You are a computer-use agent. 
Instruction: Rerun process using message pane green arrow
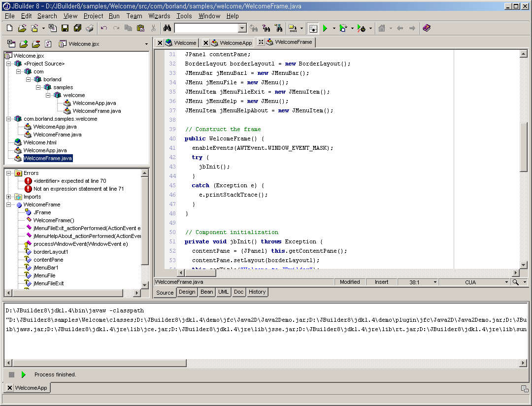click(23, 374)
